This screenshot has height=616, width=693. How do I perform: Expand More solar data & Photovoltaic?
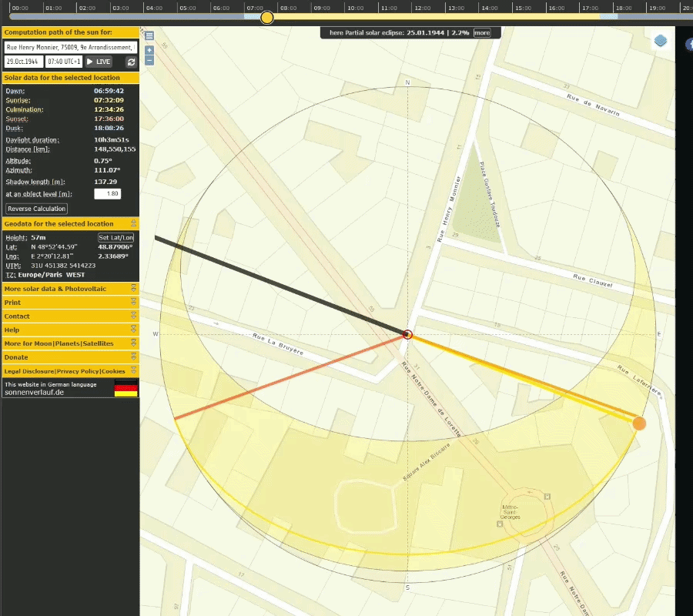click(x=133, y=289)
